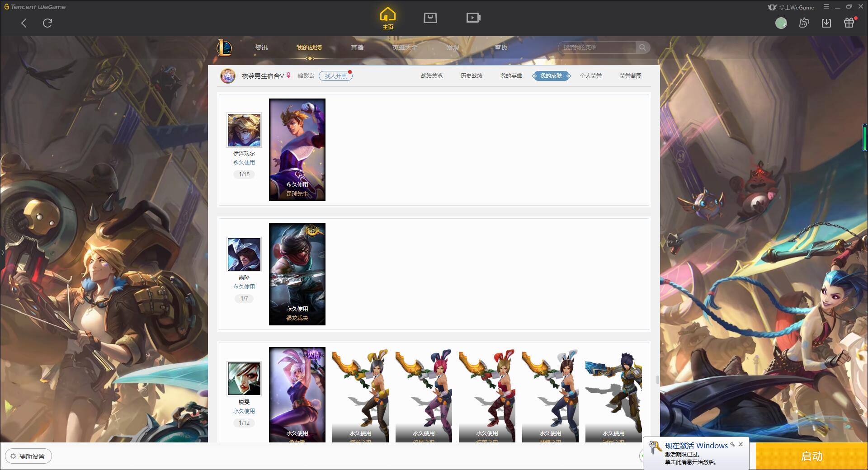Click the key icon in Windows activation popup
This screenshot has width=868, height=470.
point(655,448)
